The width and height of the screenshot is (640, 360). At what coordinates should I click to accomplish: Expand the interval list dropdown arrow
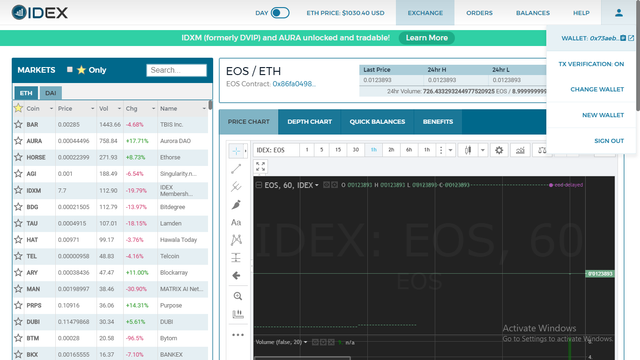[x=451, y=150]
